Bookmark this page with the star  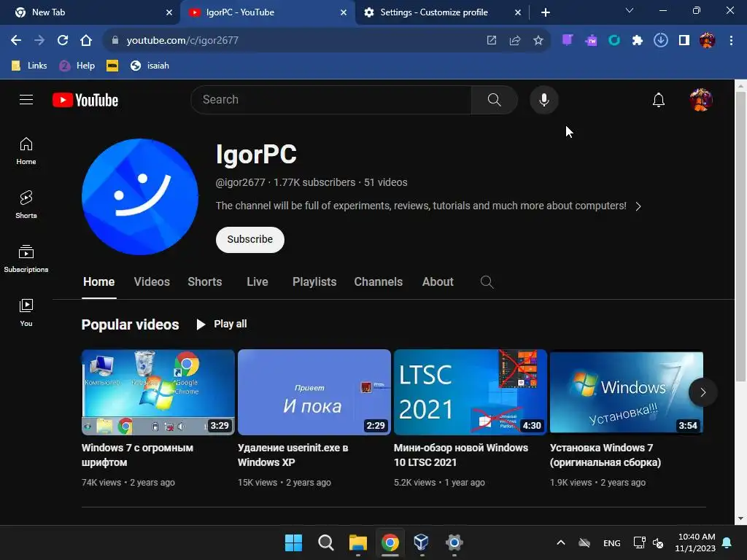[x=538, y=41]
